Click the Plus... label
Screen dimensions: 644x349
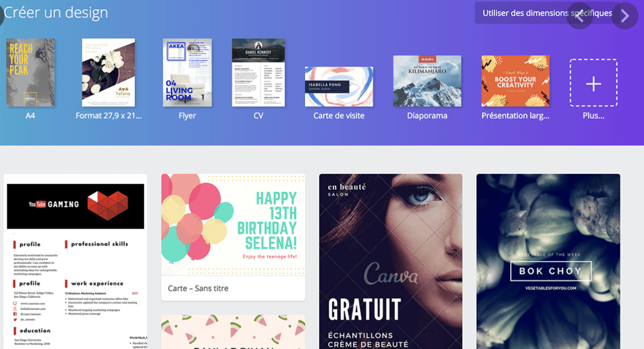[x=593, y=116]
